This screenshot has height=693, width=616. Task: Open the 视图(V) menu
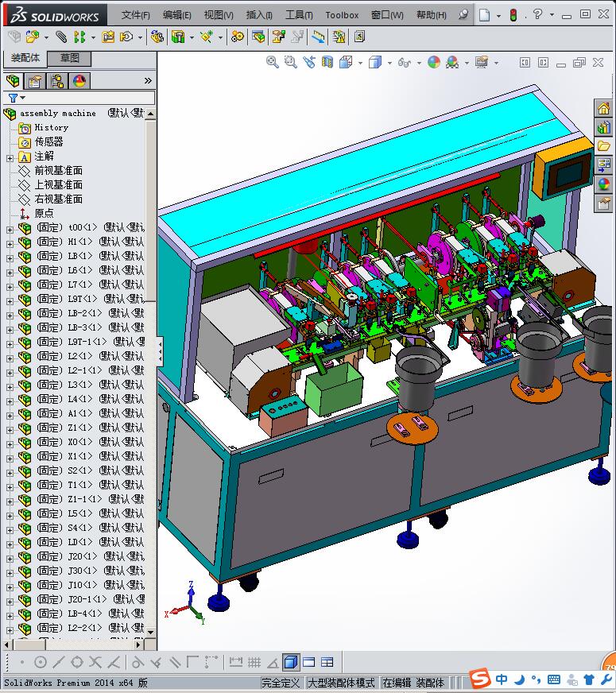point(219,15)
